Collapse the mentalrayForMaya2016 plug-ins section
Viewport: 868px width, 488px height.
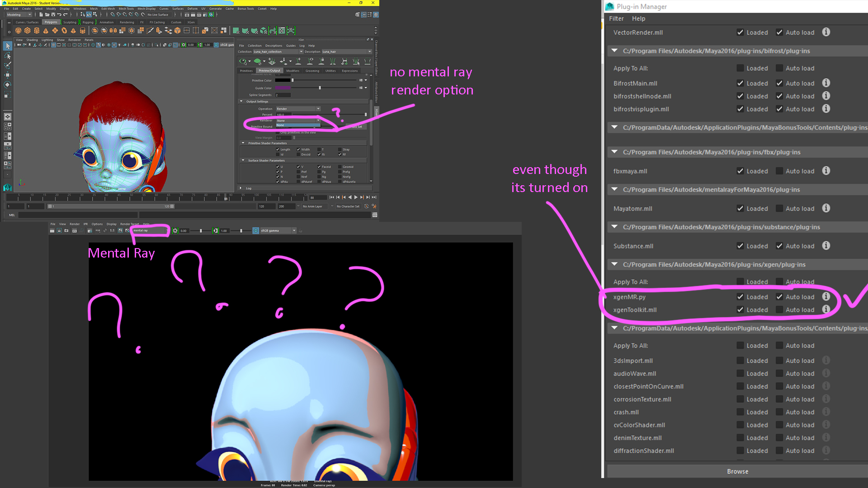[x=614, y=189]
